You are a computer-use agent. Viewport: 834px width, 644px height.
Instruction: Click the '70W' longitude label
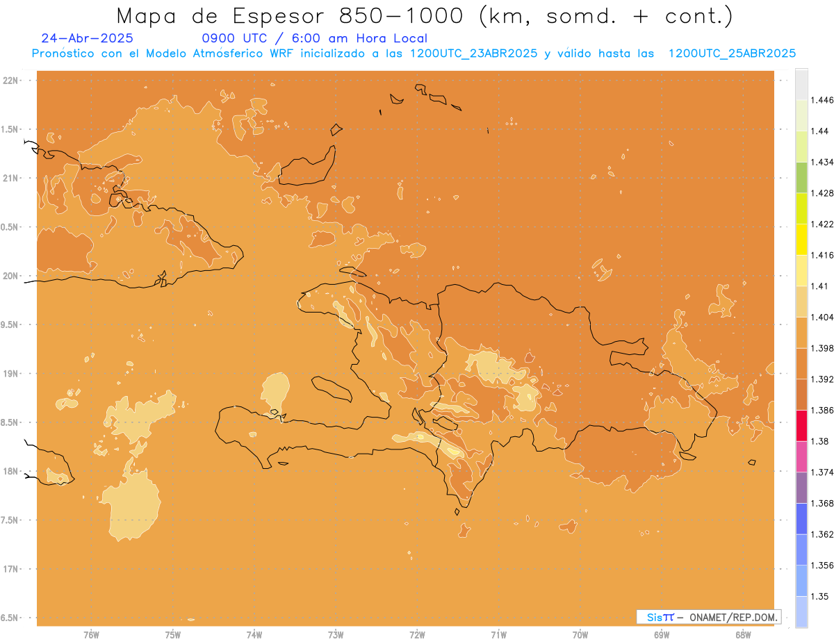point(580,634)
